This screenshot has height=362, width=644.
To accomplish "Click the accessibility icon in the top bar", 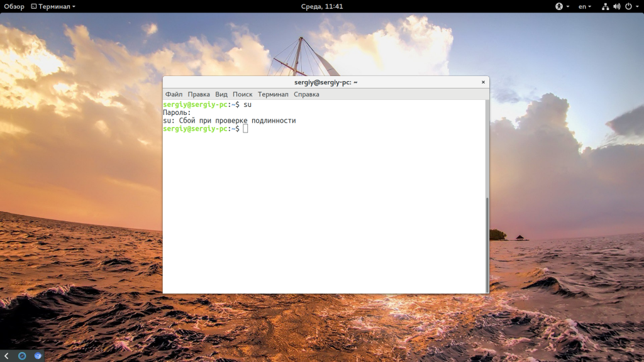I will point(560,6).
